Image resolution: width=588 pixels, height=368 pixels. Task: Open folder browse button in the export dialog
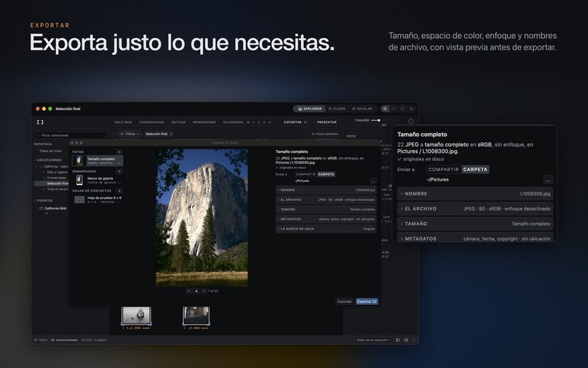(373, 181)
